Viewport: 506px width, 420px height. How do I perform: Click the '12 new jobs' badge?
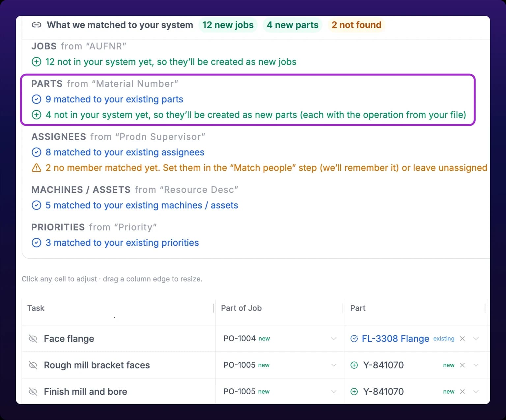(228, 25)
